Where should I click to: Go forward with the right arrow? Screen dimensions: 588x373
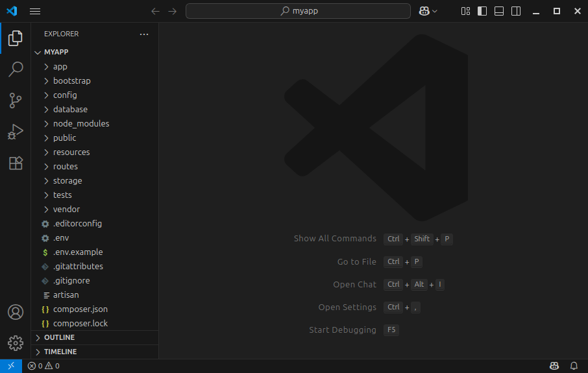[x=172, y=11]
